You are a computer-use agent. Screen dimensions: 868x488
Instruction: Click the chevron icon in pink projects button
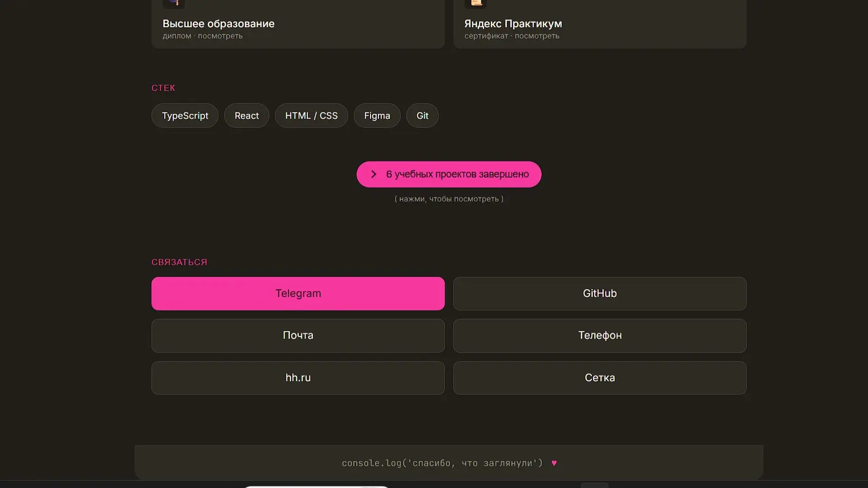373,174
